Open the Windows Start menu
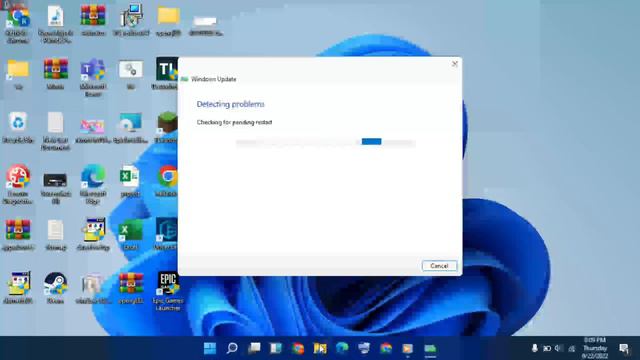Image resolution: width=640 pixels, height=360 pixels. point(210,348)
